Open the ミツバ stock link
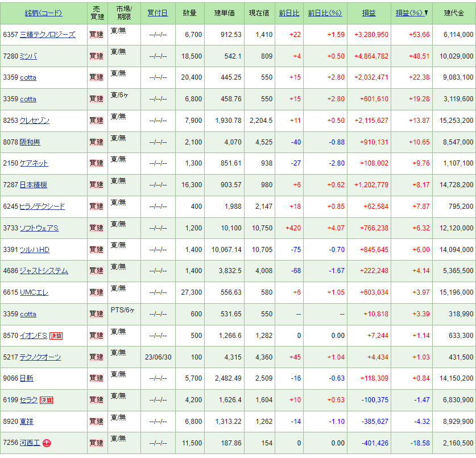 tap(28, 56)
